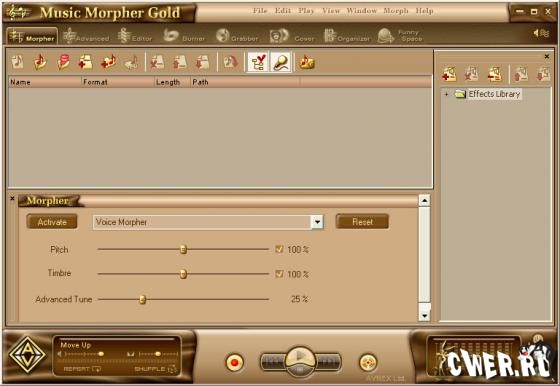The image size is (560, 386).
Task: Click the Advanced Tune slider handle
Action: tap(142, 299)
